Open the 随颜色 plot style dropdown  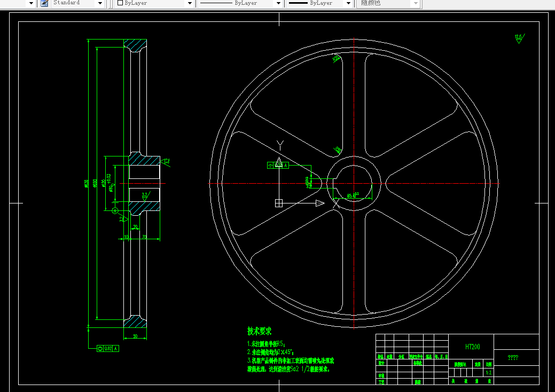point(416,3)
